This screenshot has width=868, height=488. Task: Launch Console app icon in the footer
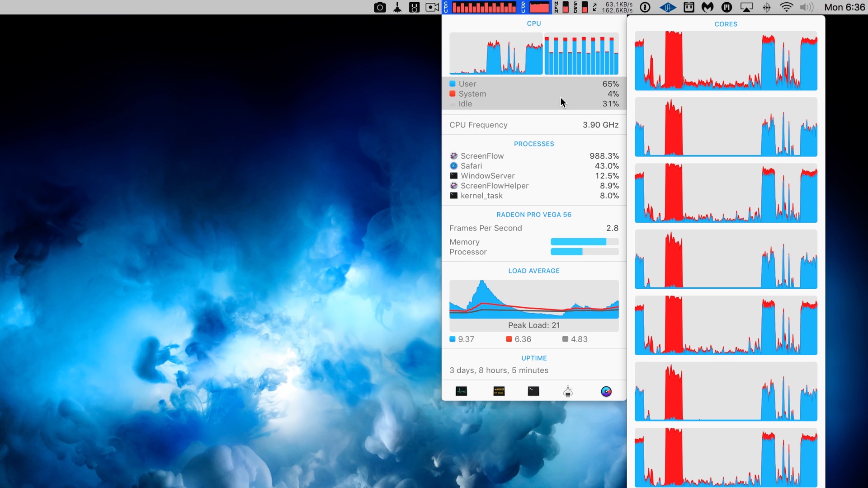499,391
